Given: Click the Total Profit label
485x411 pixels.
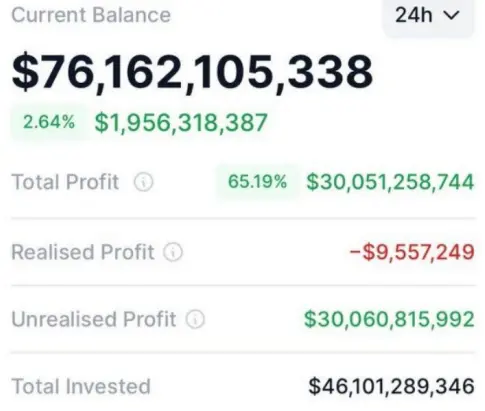Looking at the screenshot, I should click(x=65, y=182).
